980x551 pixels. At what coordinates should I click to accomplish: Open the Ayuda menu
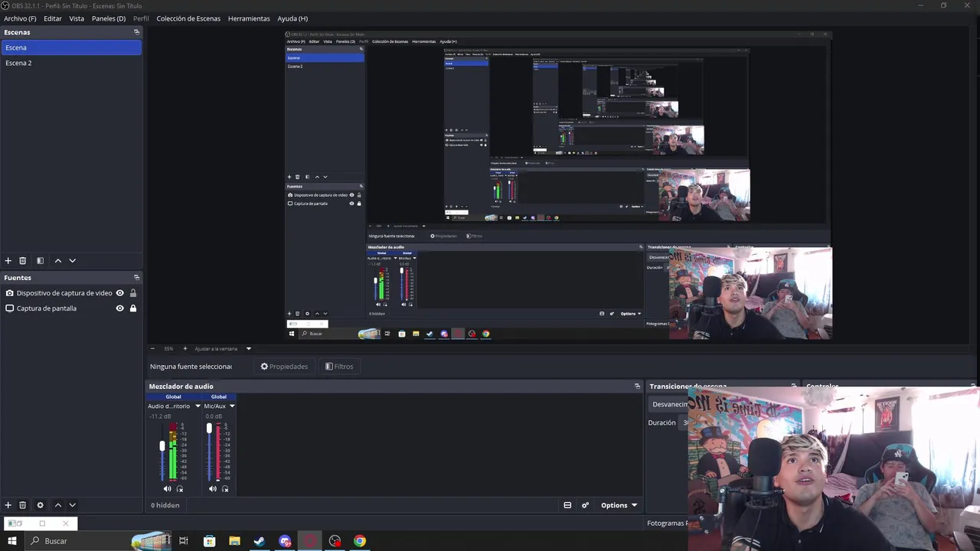click(x=292, y=18)
